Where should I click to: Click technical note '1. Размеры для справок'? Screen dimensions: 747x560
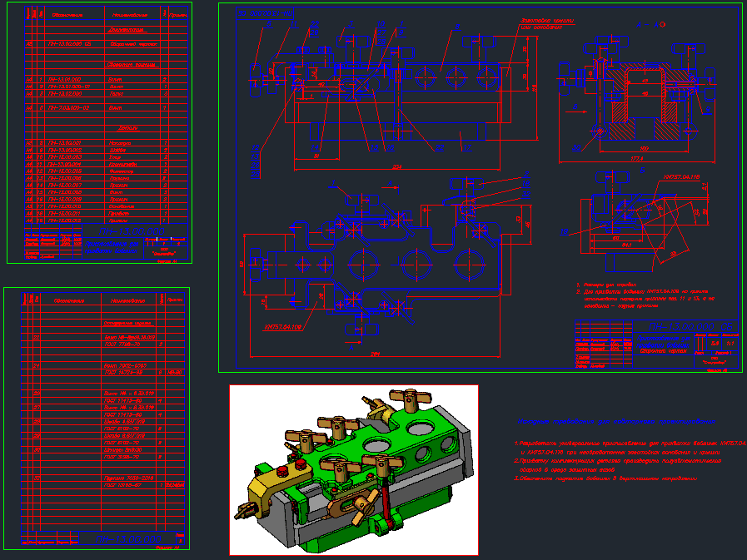[x=606, y=285]
